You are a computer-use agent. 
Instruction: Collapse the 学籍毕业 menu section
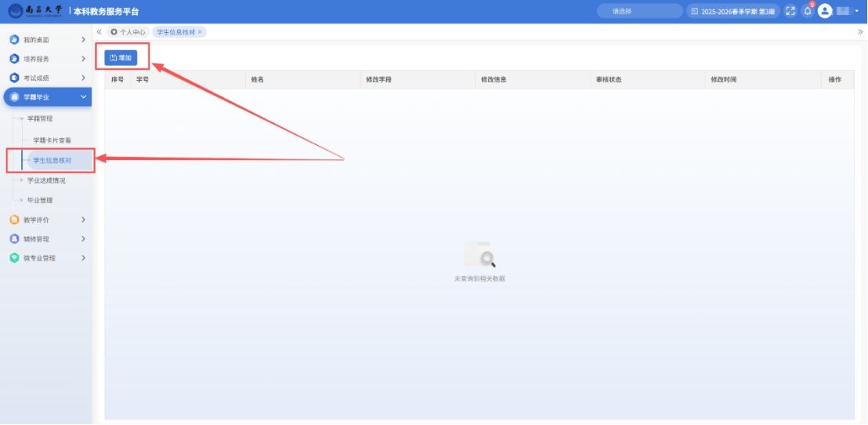point(83,97)
